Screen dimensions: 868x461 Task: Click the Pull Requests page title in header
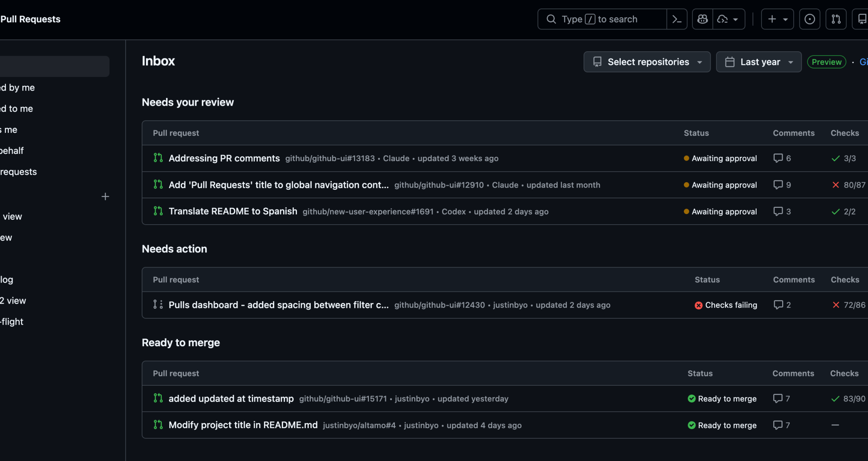click(30, 19)
